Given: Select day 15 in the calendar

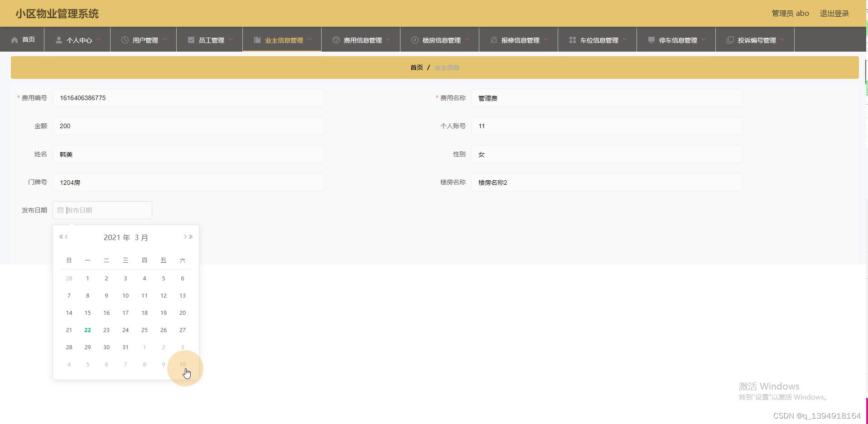Looking at the screenshot, I should [x=87, y=313].
